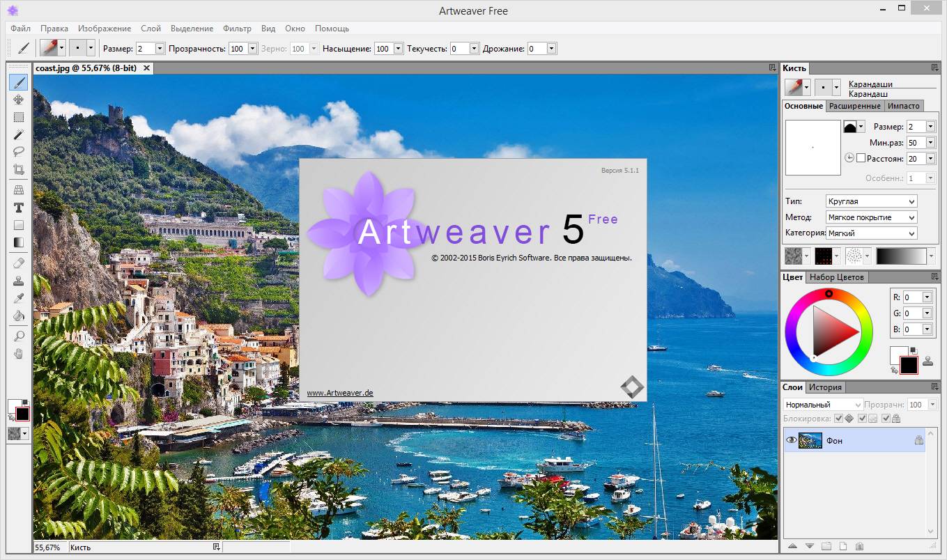The width and height of the screenshot is (947, 560).
Task: Click the spacing clock icon beside Расстоян
Action: pyautogui.click(x=849, y=158)
